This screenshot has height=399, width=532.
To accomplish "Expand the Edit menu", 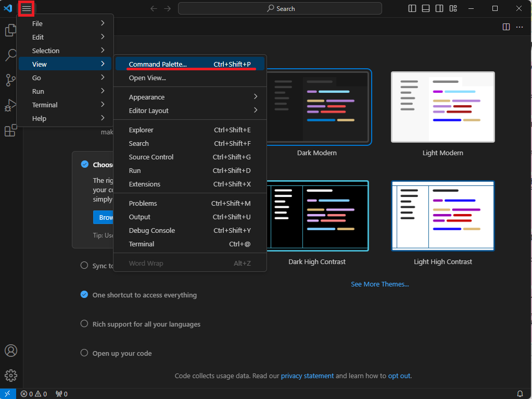I will [x=65, y=37].
